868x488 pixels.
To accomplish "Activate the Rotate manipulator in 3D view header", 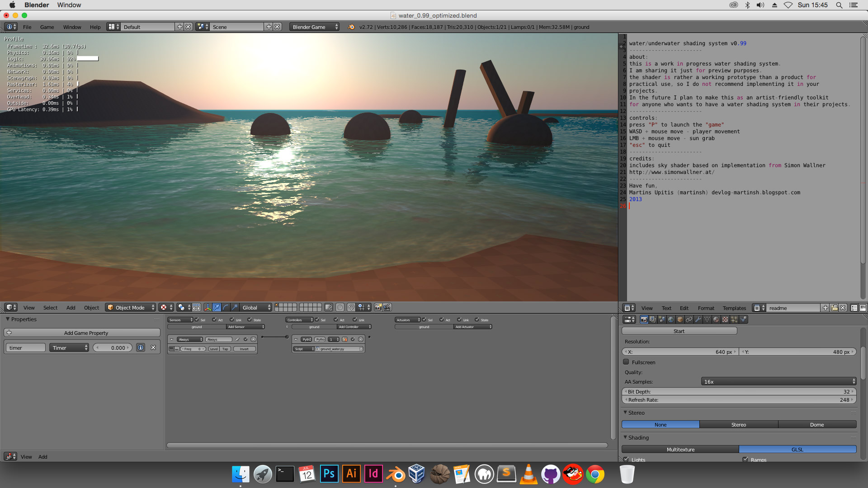I will click(226, 307).
